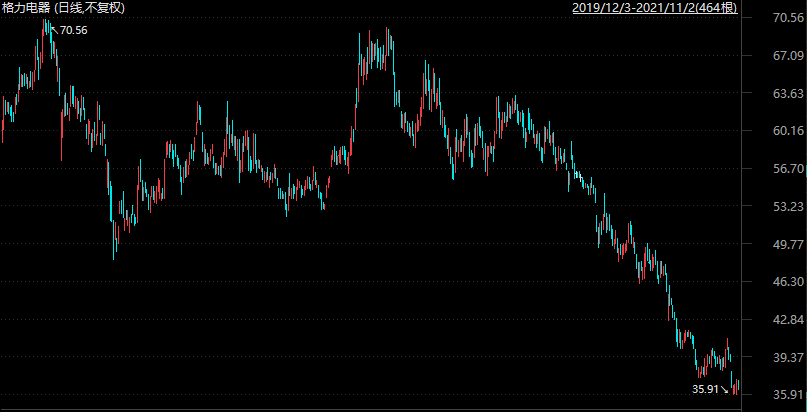The width and height of the screenshot is (807, 412).
Task: Click the 70.56 high price marker
Action: point(74,31)
